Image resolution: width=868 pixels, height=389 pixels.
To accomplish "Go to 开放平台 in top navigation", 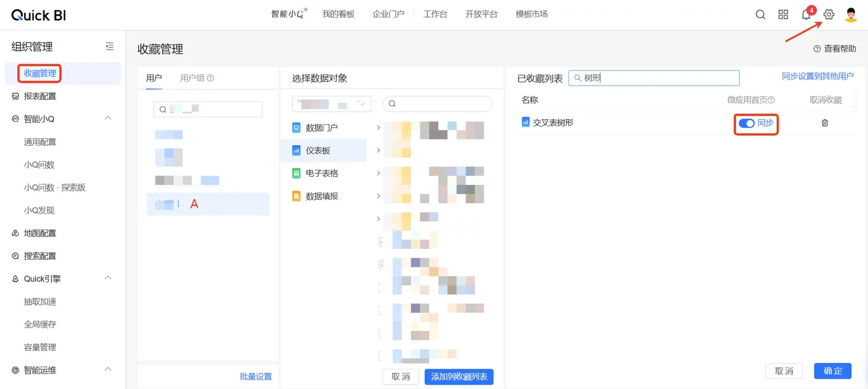I will (x=482, y=14).
